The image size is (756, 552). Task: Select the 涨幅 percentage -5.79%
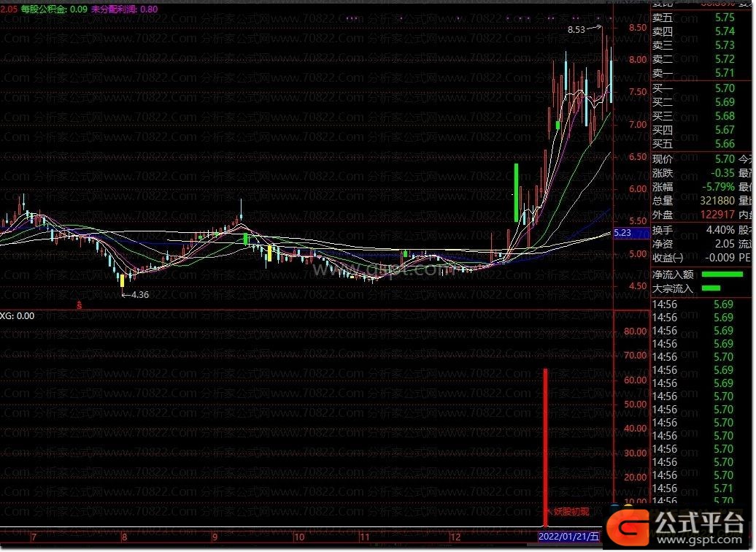tap(718, 187)
